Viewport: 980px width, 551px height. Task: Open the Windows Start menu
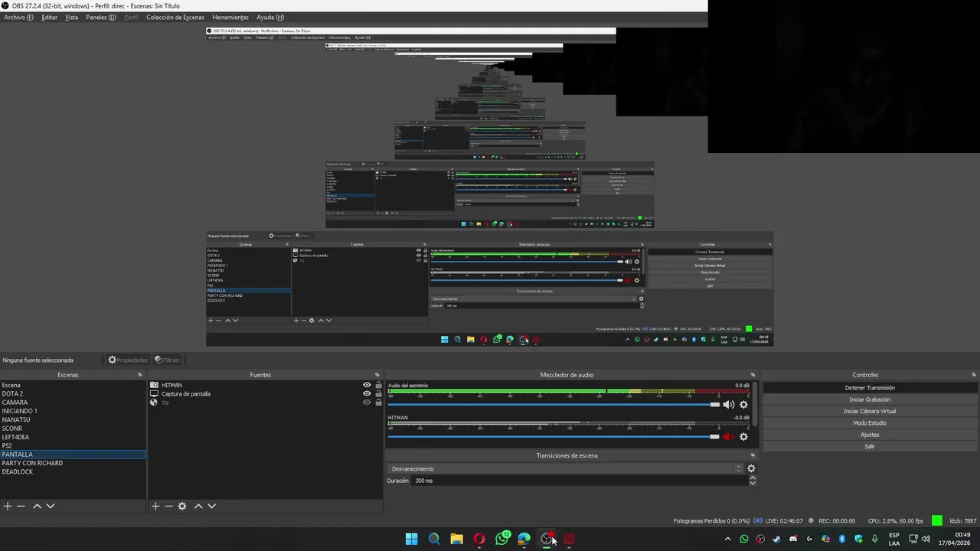(411, 539)
